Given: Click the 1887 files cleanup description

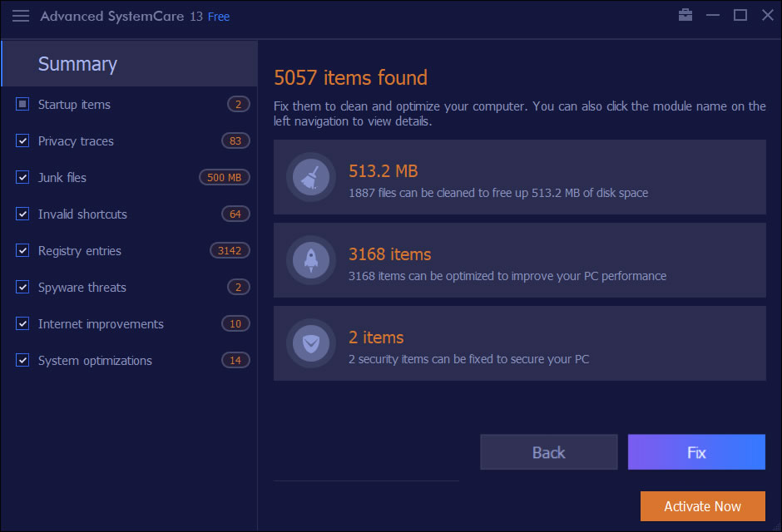Looking at the screenshot, I should (x=498, y=193).
